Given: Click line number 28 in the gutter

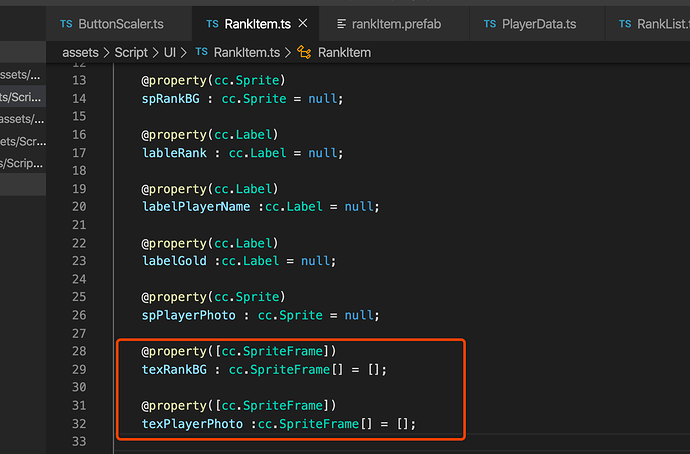Looking at the screenshot, I should point(80,351).
